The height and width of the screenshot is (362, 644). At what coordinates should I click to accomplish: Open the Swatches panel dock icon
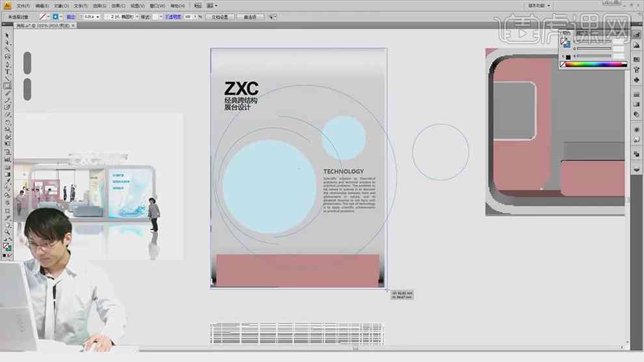[637, 60]
